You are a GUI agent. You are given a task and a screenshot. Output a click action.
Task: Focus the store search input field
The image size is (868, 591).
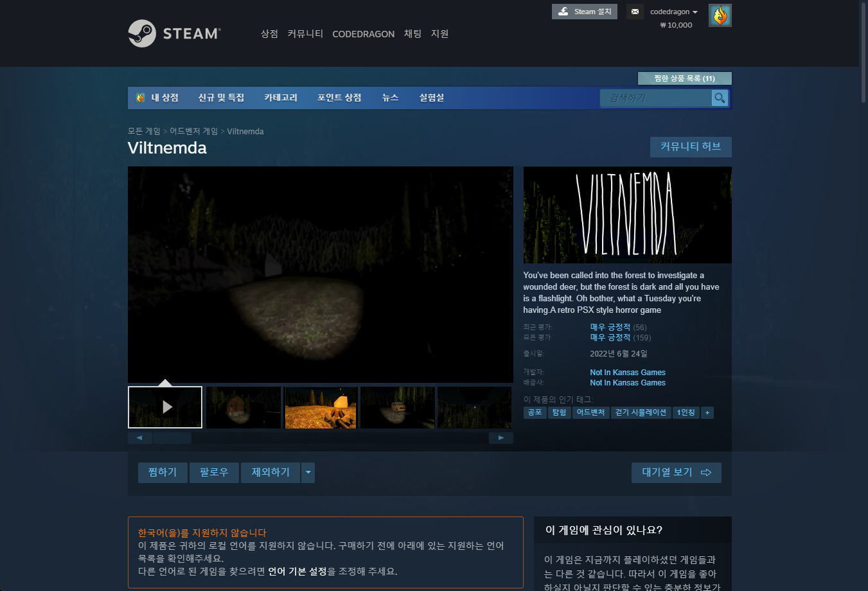[656, 98]
